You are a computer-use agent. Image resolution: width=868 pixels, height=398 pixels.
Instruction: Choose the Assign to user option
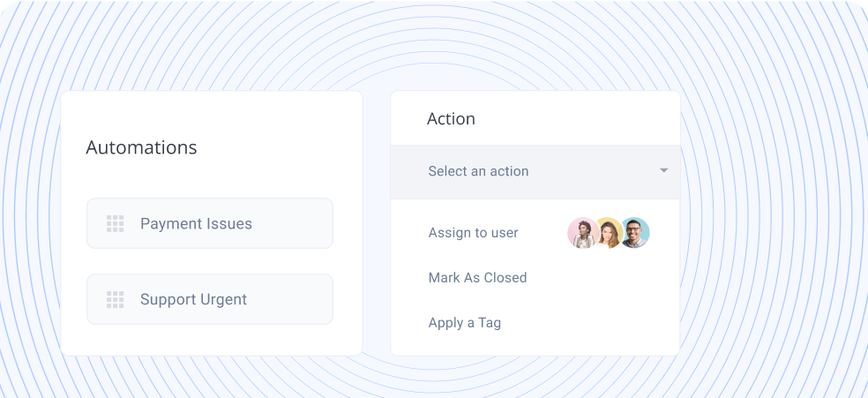click(x=473, y=233)
